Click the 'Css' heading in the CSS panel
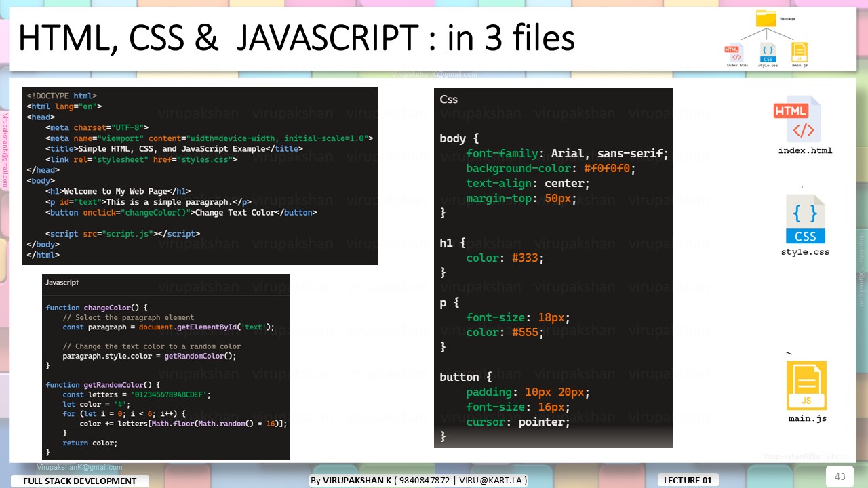This screenshot has height=488, width=868. coord(449,99)
